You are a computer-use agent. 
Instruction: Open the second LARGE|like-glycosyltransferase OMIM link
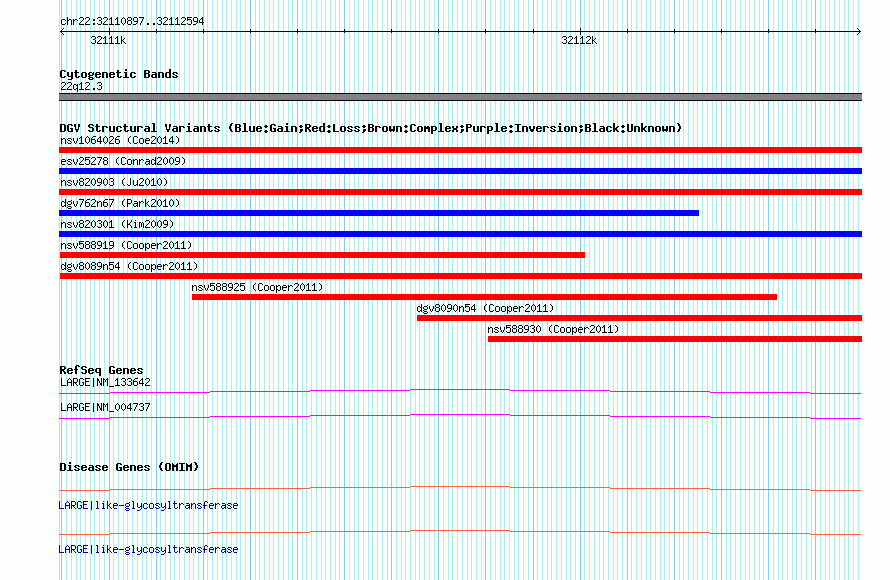pos(148,549)
